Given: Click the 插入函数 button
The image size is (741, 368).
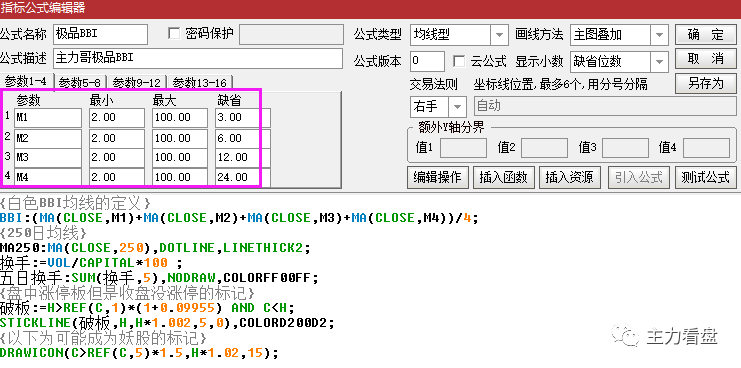Looking at the screenshot, I should tap(504, 177).
